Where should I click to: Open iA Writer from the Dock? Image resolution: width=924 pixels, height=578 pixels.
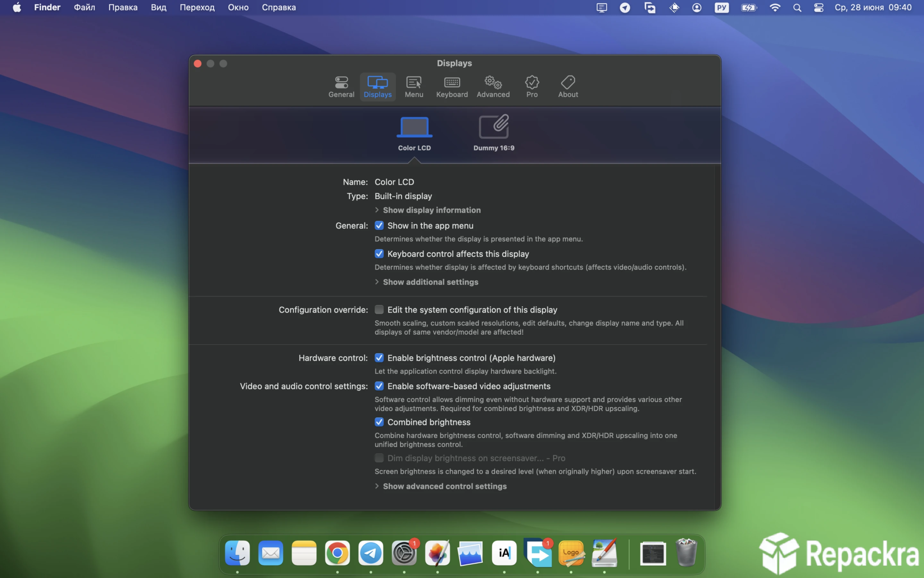click(x=504, y=553)
